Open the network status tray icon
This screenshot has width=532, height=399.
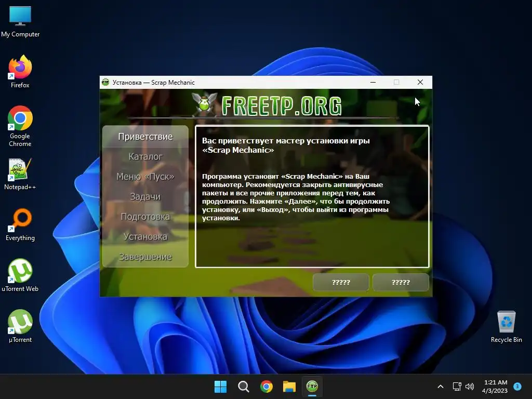[457, 387]
